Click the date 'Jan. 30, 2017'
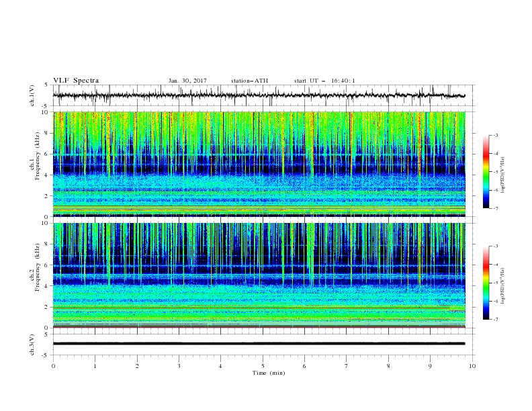This screenshot has height=411, width=532. pyautogui.click(x=187, y=81)
